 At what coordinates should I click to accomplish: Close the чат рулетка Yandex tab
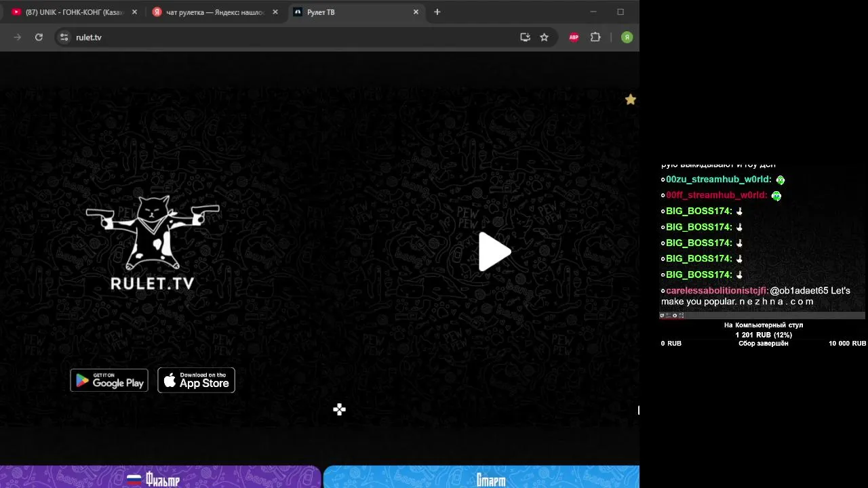click(x=275, y=12)
